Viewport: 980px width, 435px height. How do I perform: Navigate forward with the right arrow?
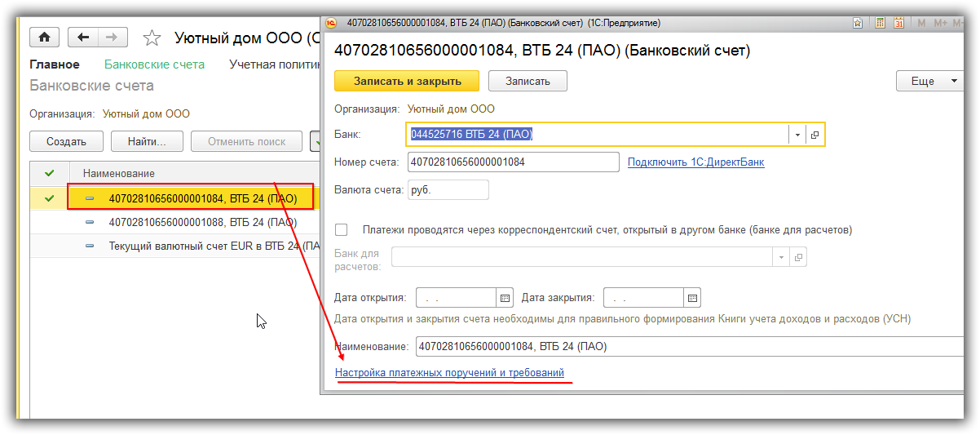click(x=112, y=38)
